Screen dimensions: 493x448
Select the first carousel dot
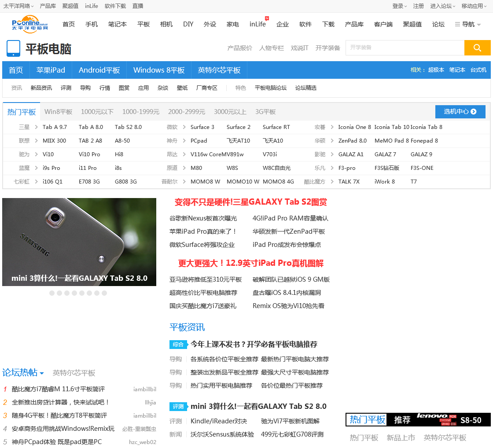pyautogui.click(x=52, y=293)
